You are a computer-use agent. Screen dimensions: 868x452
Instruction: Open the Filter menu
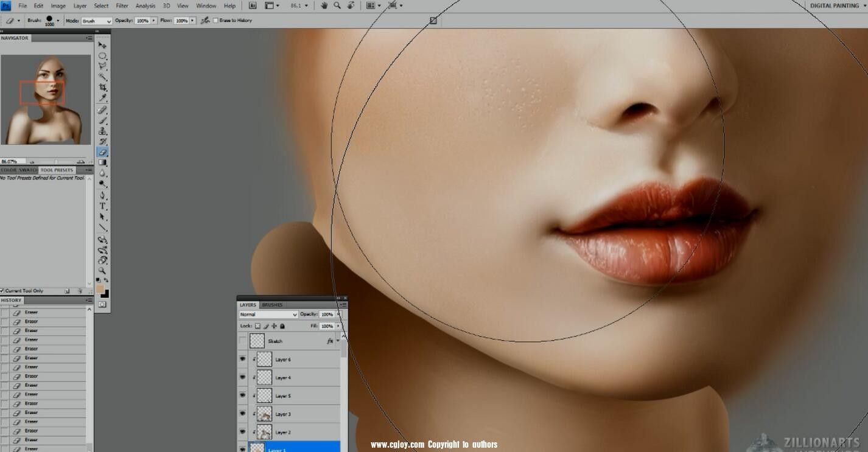click(x=122, y=5)
